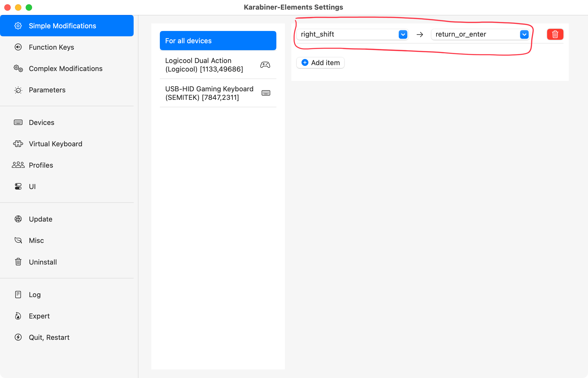Click the Expert flame icon
The width and height of the screenshot is (588, 378).
18,316
